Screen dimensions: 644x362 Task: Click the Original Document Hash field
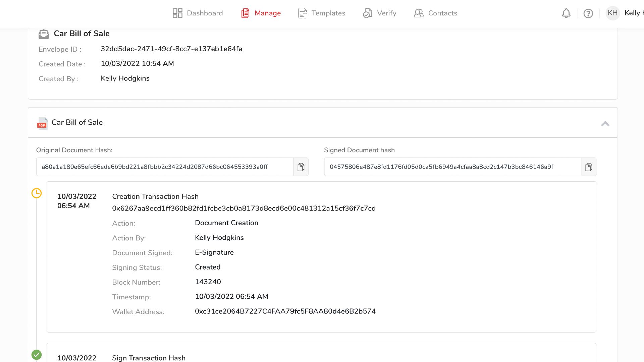pyautogui.click(x=164, y=167)
